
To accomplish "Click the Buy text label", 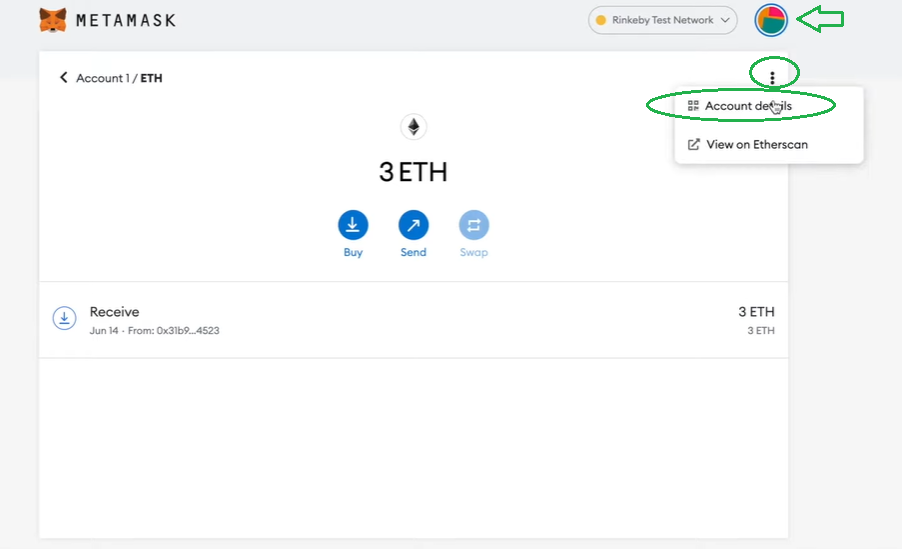I will [353, 252].
